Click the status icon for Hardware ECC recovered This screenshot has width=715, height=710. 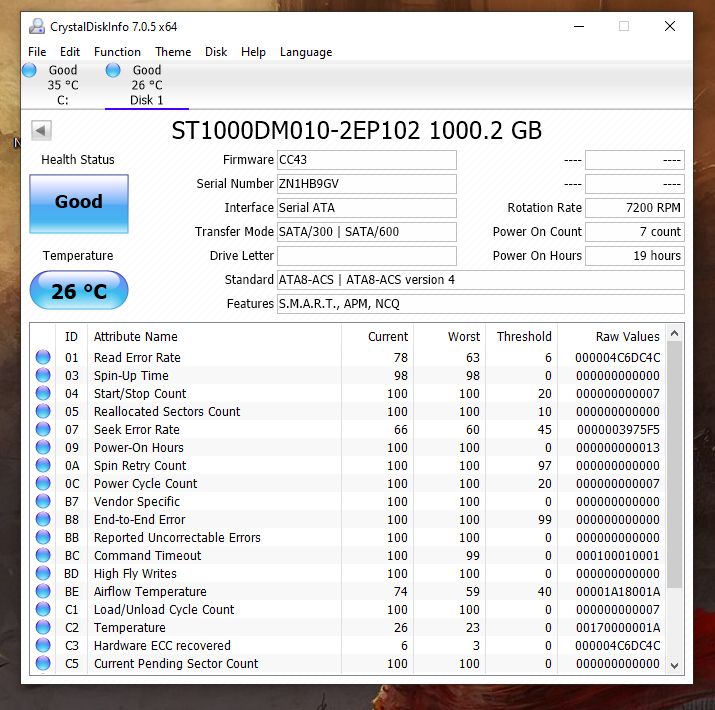pos(43,645)
